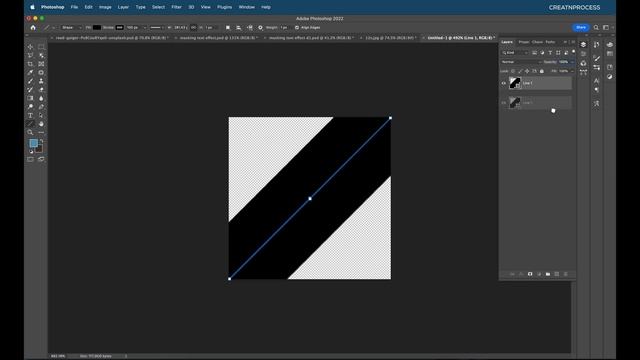Open tool preset picker arrow
The image size is (640, 360).
53,27
